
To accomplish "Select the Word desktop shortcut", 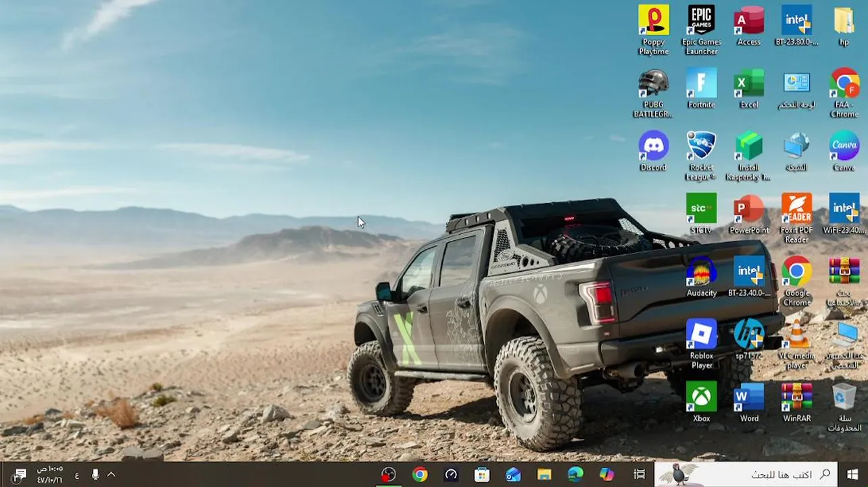I will click(x=749, y=402).
